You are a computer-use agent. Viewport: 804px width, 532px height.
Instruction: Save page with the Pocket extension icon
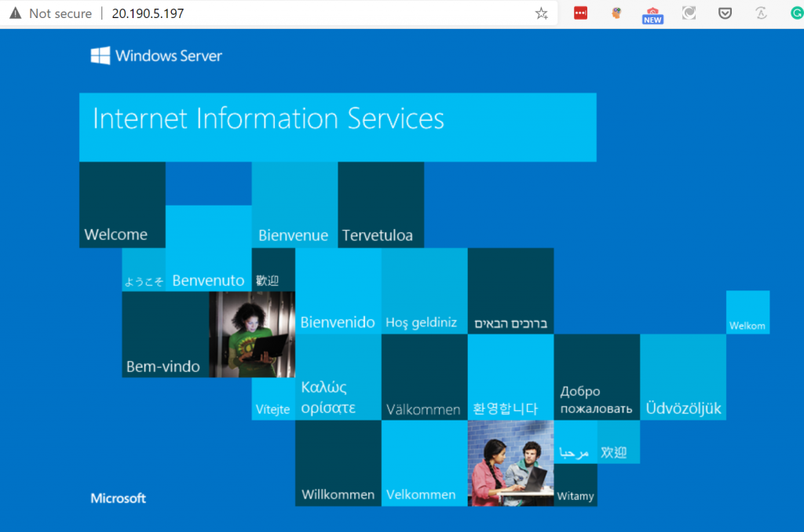[725, 13]
